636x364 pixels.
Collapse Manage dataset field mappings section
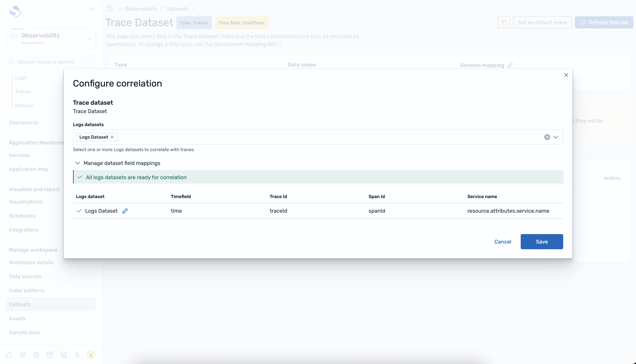pos(78,163)
